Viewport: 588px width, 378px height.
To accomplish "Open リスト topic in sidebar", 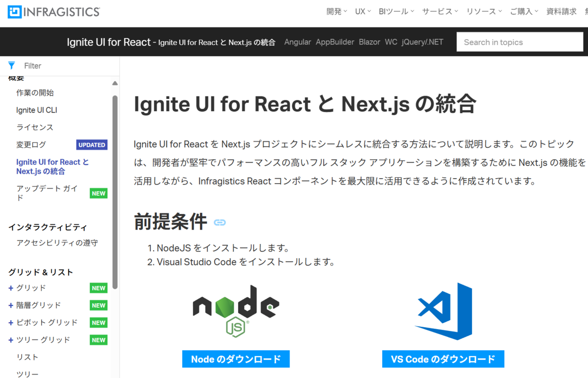I will (x=27, y=357).
